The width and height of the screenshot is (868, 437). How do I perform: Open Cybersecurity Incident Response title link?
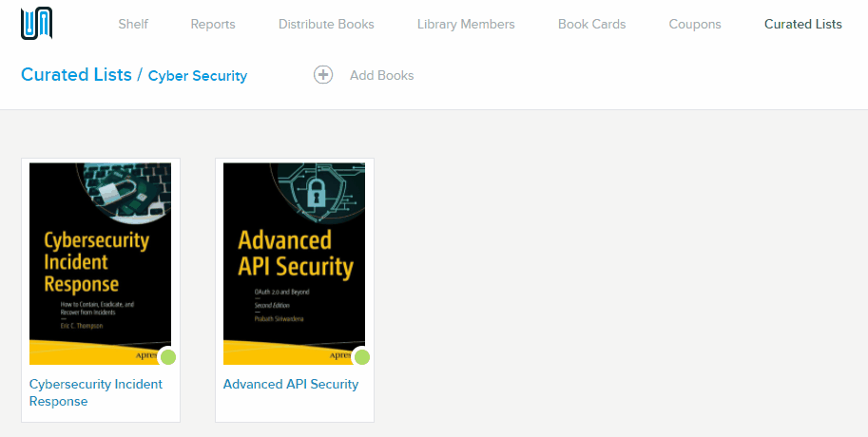96,392
